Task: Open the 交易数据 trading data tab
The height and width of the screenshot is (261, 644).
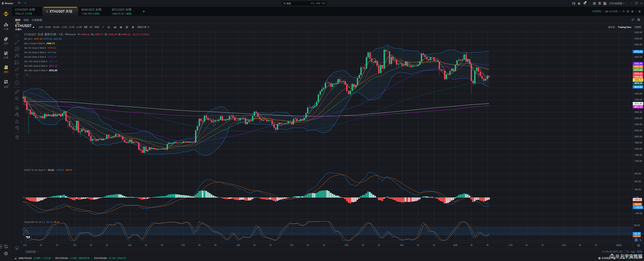Action: point(37,20)
